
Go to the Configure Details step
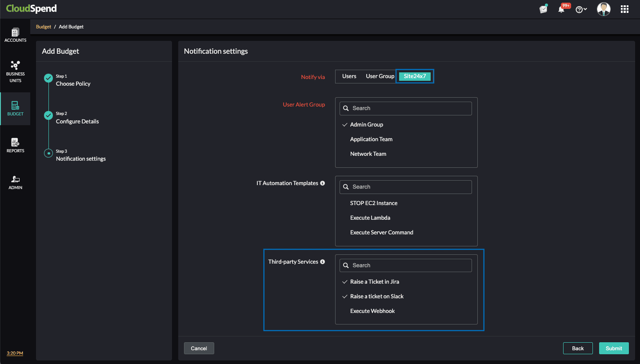click(x=77, y=121)
